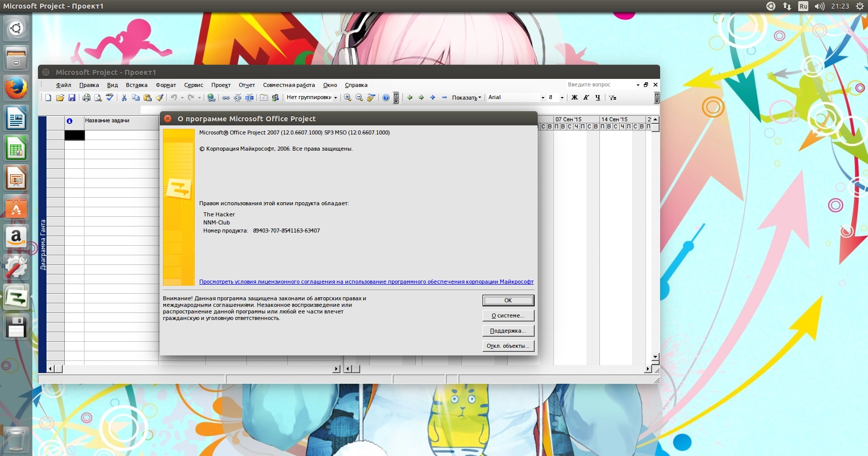This screenshot has width=868, height=456.
Task: Open the license agreement link
Action: pyautogui.click(x=366, y=282)
